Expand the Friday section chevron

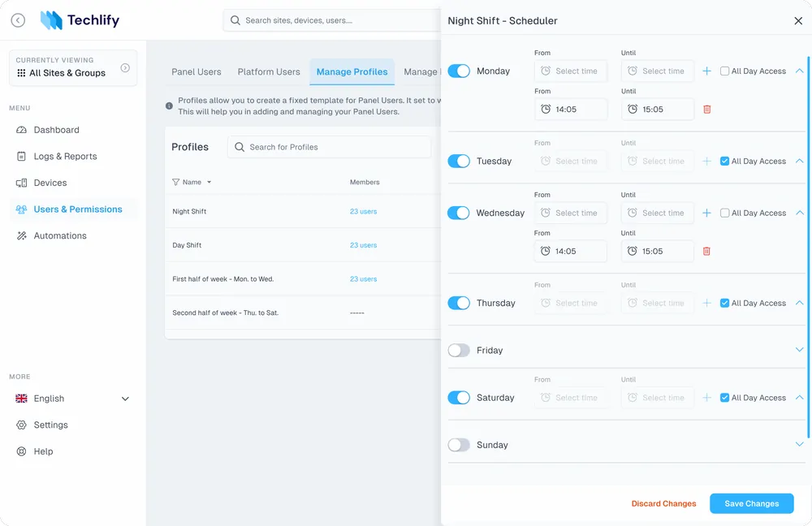tap(799, 350)
